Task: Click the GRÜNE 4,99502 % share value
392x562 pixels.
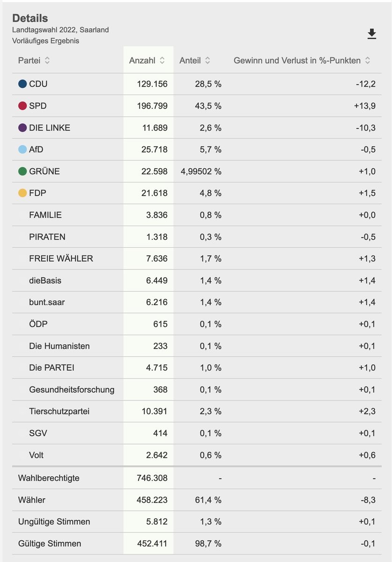Action: coord(201,171)
